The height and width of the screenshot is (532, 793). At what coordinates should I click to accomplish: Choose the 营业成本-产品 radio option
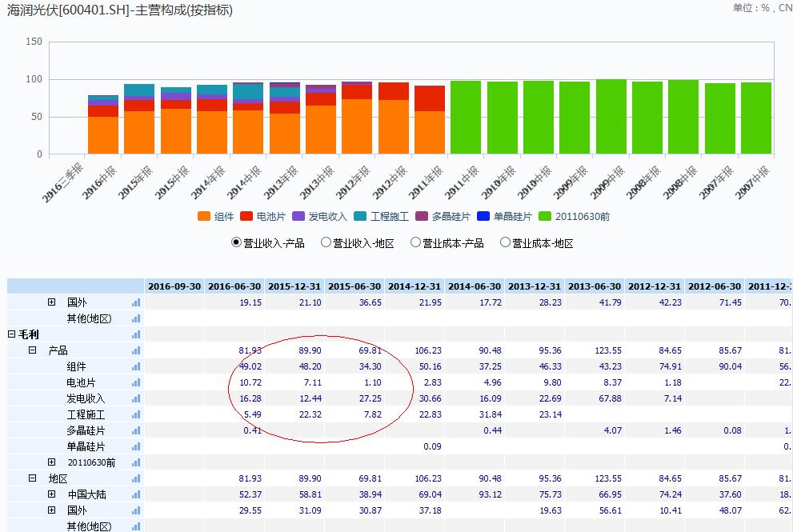[x=415, y=242]
